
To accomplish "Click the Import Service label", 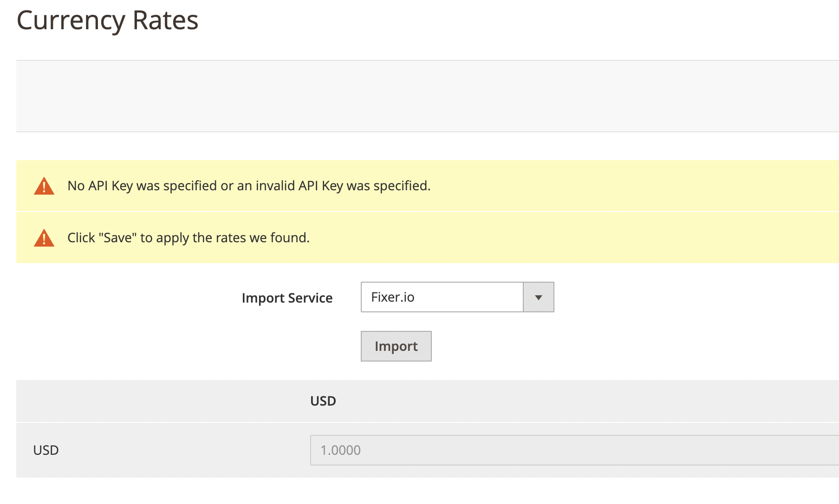I will (x=286, y=297).
